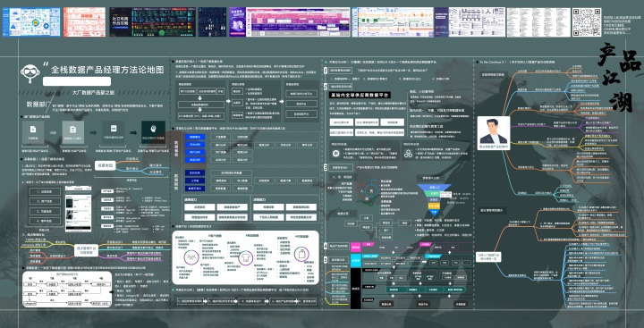The height and width of the screenshot is (328, 644).
Task: Open the 社交电商 dark thumbnail
Action: coord(153,22)
